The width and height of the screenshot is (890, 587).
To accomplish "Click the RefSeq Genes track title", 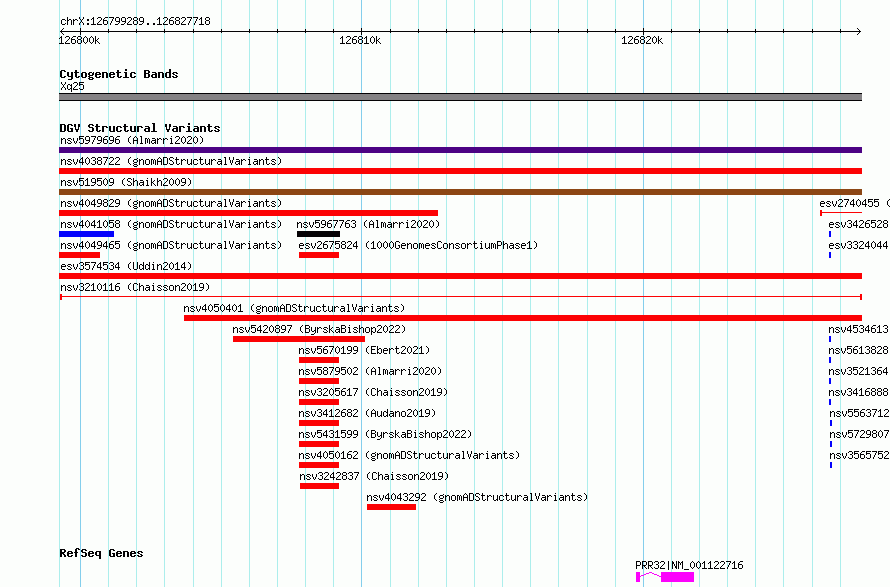I will (101, 554).
